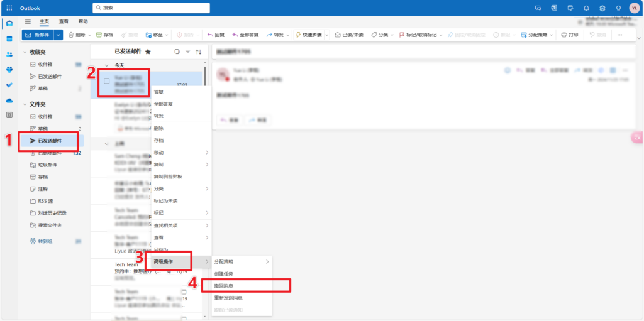Tick the checkbox on the first sent email
644x321 pixels.
tap(106, 81)
